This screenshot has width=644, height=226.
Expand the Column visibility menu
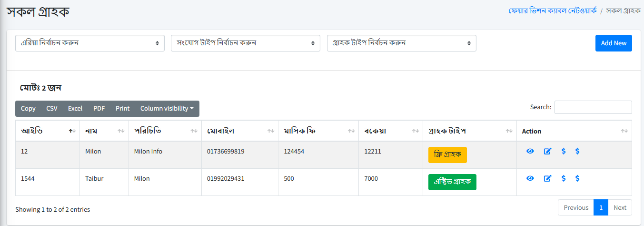click(x=167, y=109)
